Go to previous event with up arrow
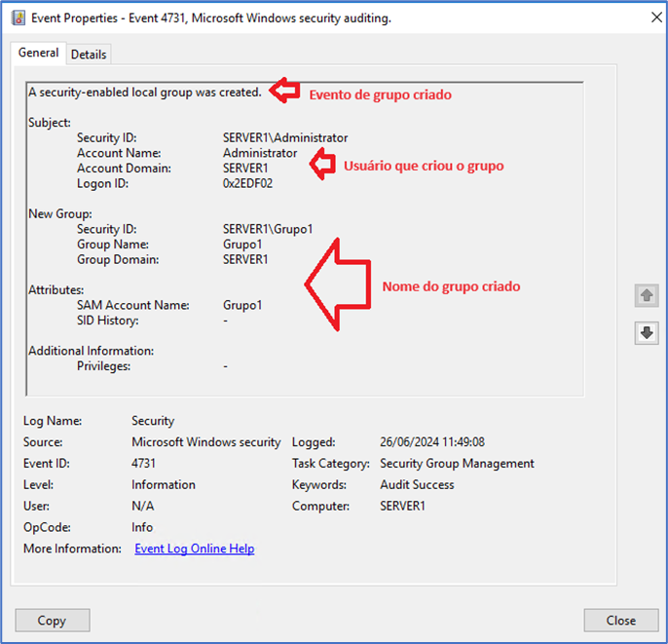This screenshot has width=668, height=644. click(x=646, y=295)
